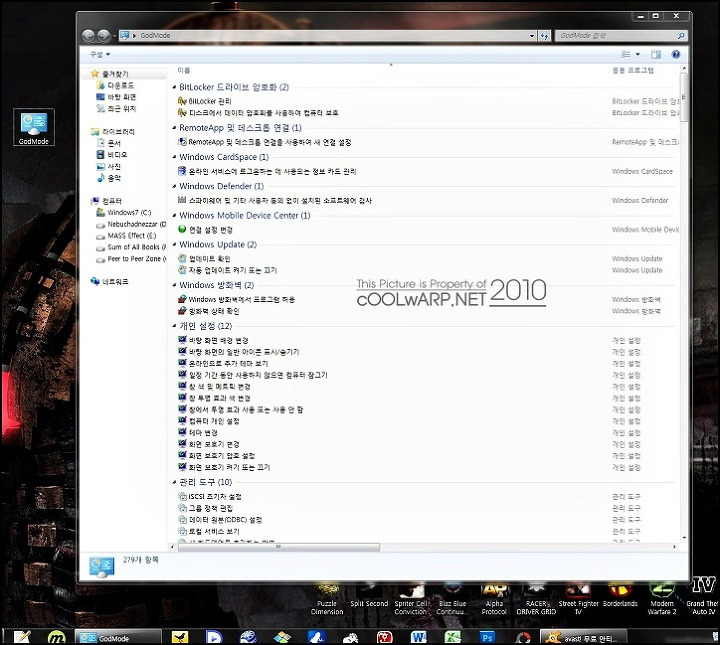Sort by the 응용 프로그램 column header
This screenshot has width=720, height=645.
click(x=633, y=70)
